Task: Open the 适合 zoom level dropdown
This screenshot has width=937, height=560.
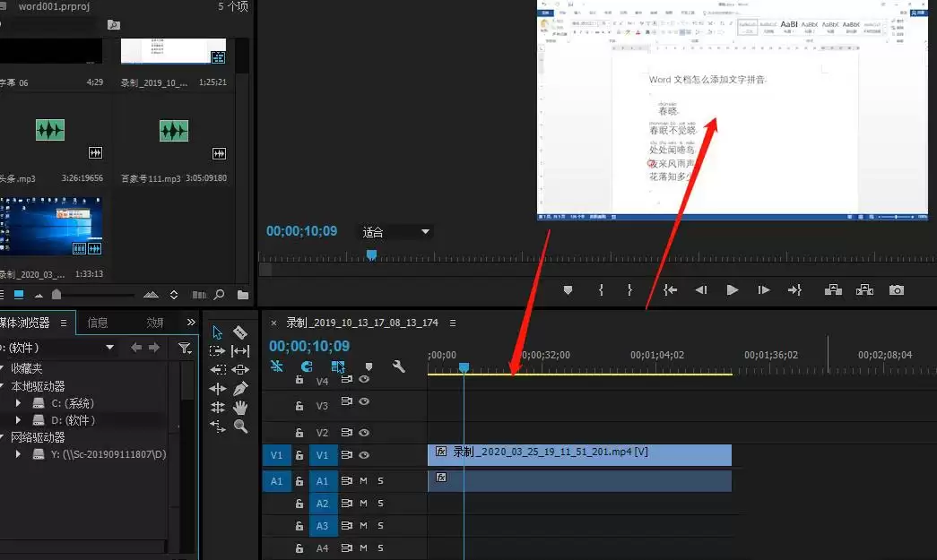Action: (395, 232)
